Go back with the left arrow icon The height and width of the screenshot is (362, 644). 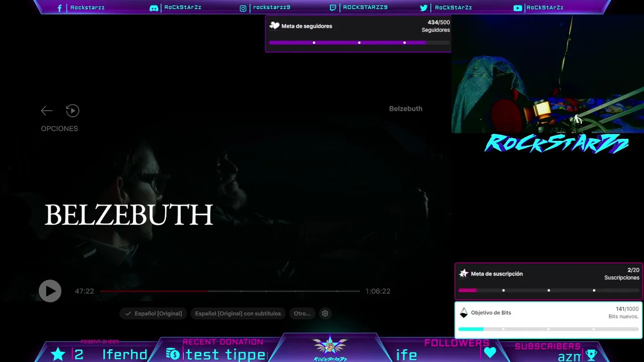47,111
